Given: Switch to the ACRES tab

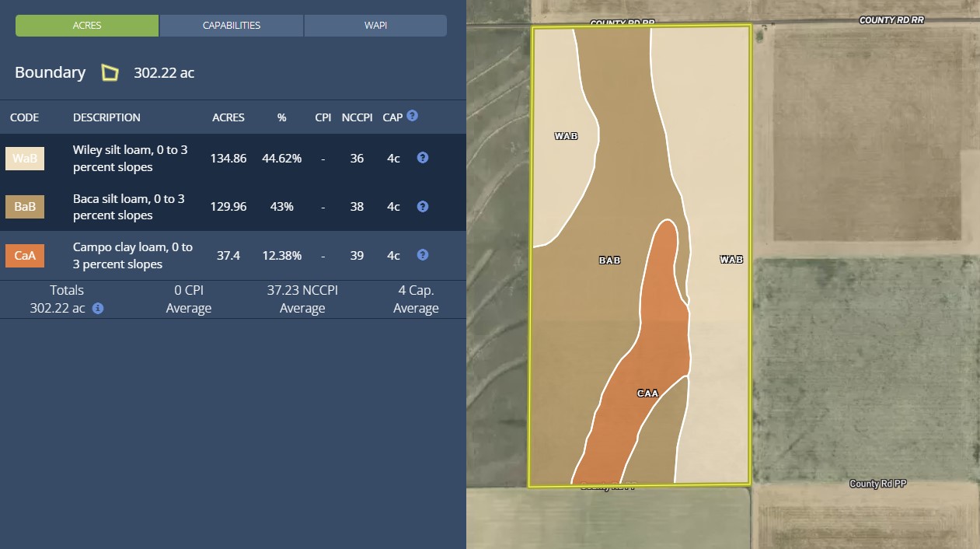Looking at the screenshot, I should click(87, 26).
